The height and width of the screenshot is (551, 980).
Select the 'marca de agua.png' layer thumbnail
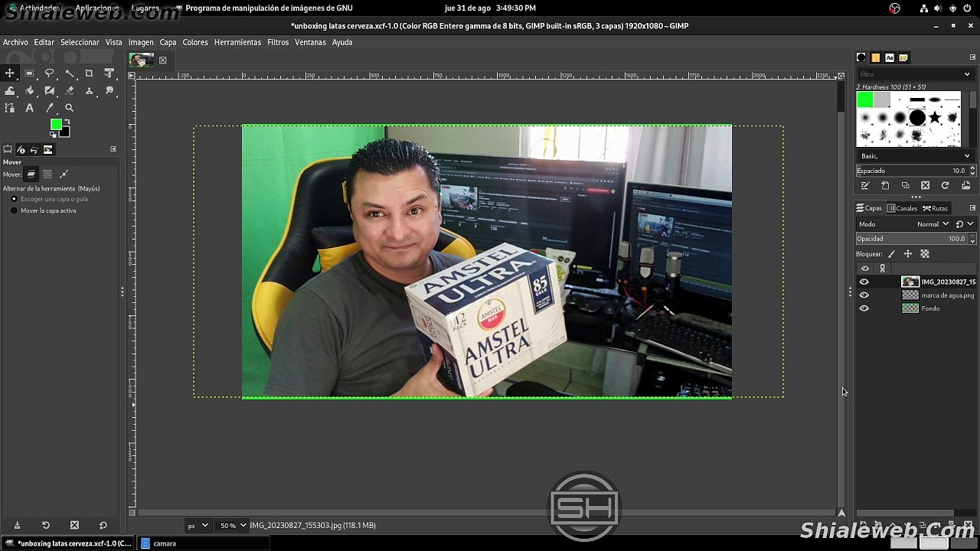point(910,295)
